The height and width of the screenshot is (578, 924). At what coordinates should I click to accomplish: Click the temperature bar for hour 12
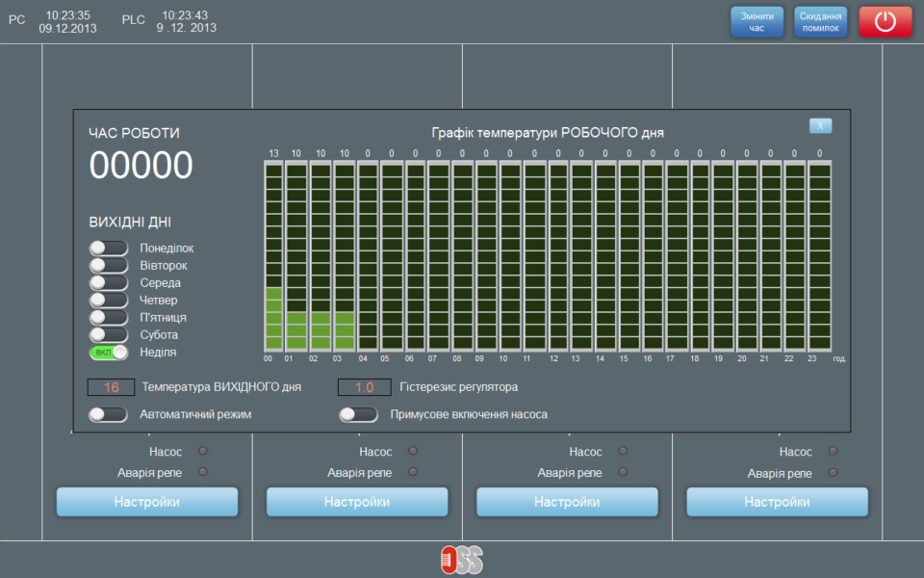(558, 256)
